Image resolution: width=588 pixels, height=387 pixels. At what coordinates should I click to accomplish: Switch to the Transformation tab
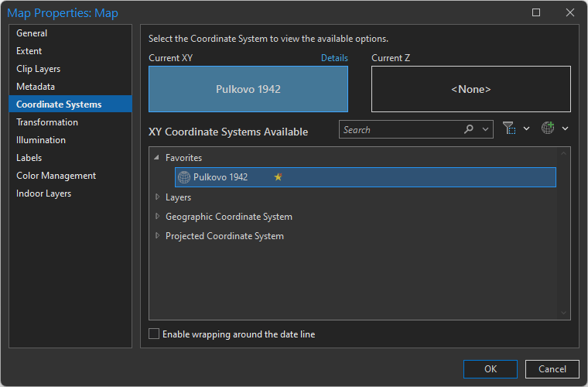(x=47, y=122)
